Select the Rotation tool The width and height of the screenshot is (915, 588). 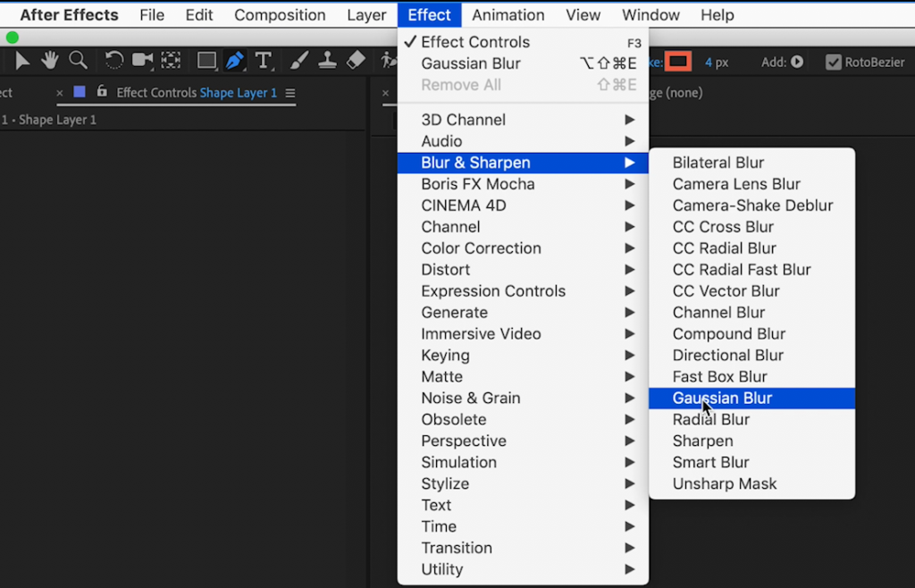(x=114, y=61)
